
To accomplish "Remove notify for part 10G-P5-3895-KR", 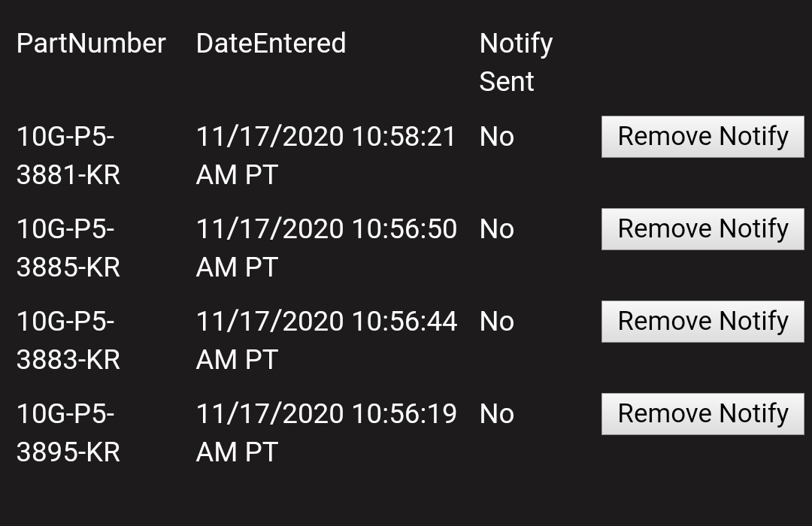I will [702, 414].
